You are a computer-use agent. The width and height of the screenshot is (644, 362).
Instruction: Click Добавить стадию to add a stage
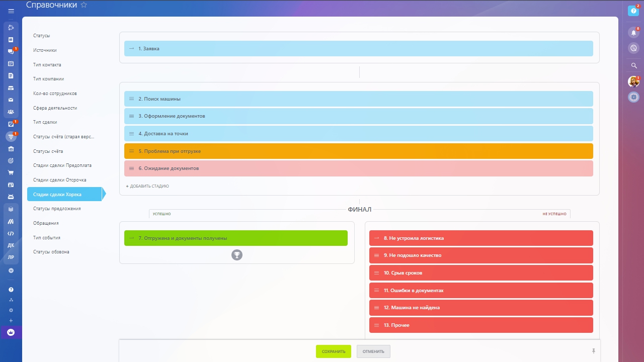[x=147, y=186]
